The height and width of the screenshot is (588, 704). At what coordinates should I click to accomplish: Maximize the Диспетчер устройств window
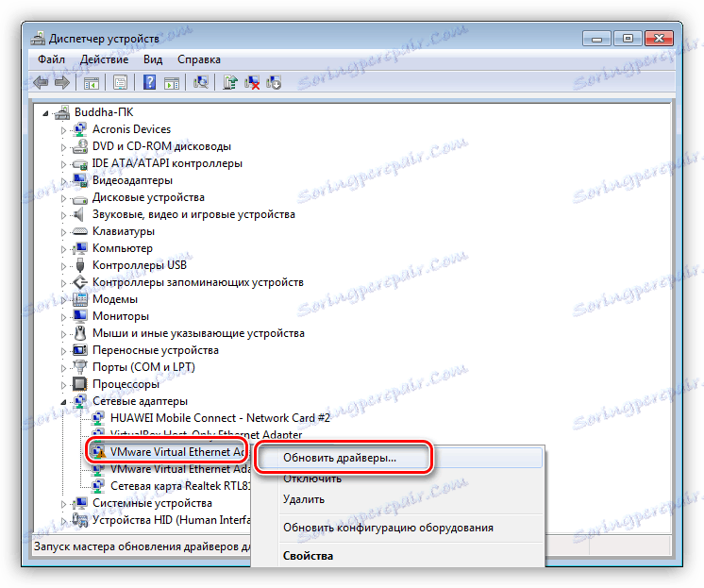[628, 39]
